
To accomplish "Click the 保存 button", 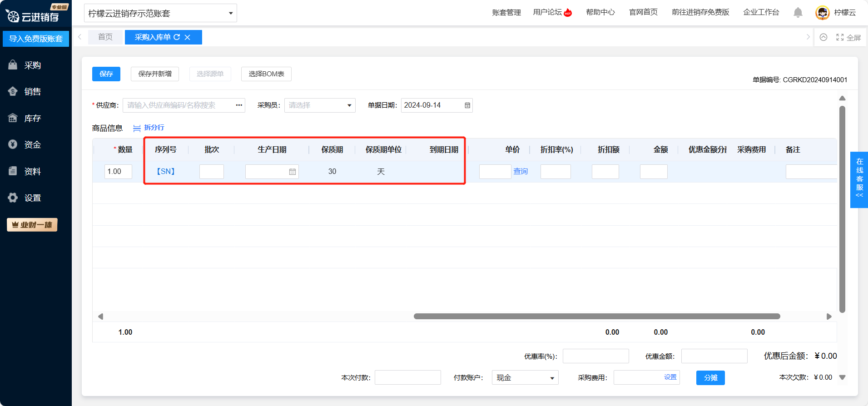I will click(x=106, y=74).
